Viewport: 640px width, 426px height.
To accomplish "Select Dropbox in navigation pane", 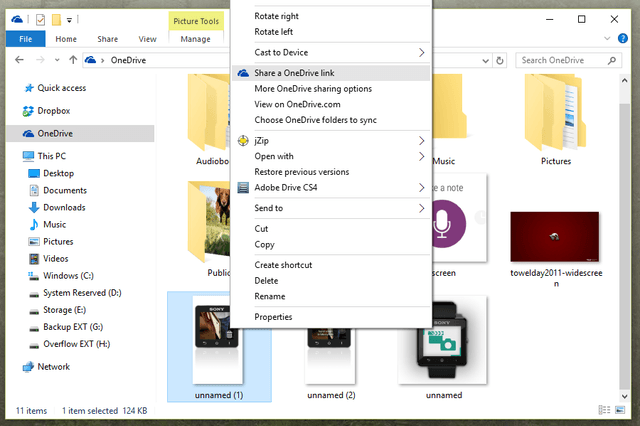I will [x=53, y=111].
